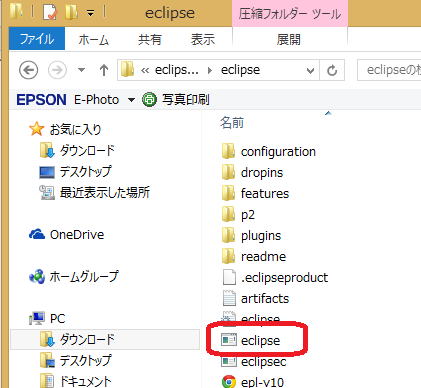Select the configuration folder
Viewport: 421px width, 388px height.
[278, 152]
